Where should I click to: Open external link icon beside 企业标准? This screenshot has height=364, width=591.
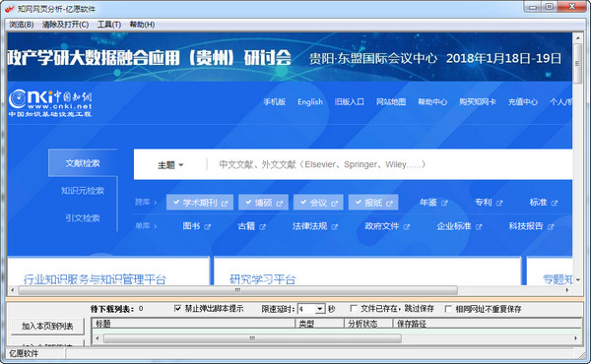point(479,226)
